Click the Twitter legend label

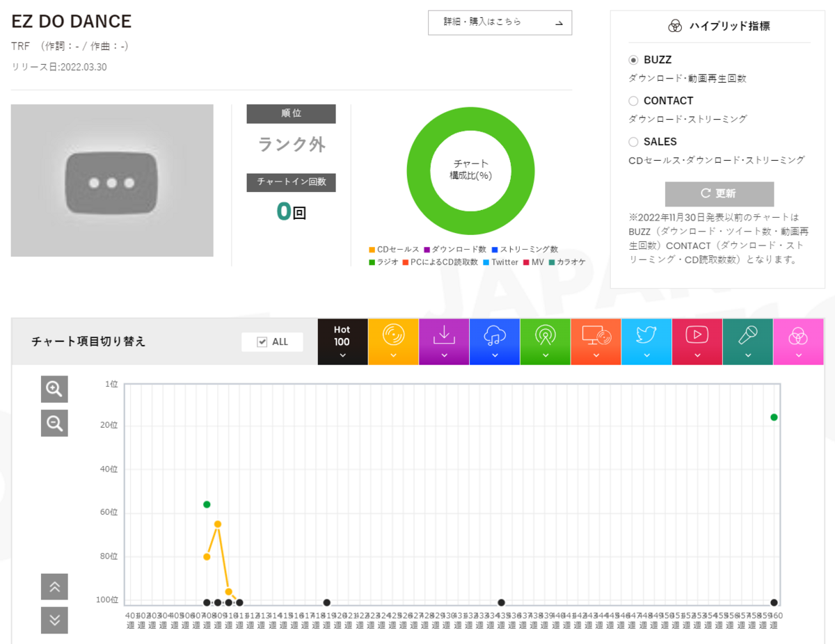505,262
